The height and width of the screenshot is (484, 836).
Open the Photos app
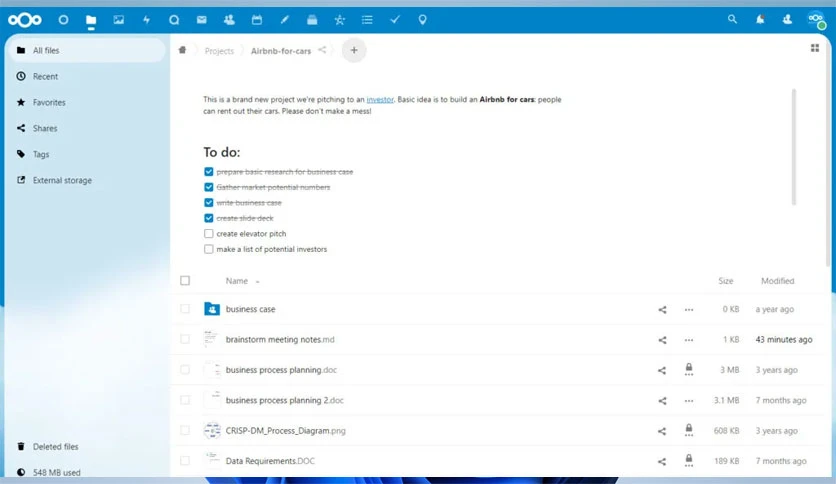[x=118, y=20]
